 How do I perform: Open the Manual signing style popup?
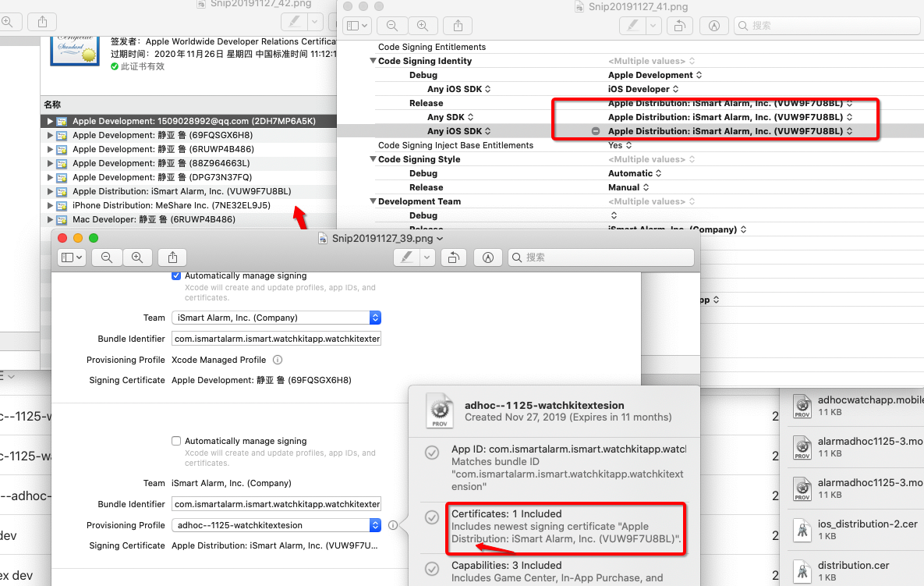628,187
